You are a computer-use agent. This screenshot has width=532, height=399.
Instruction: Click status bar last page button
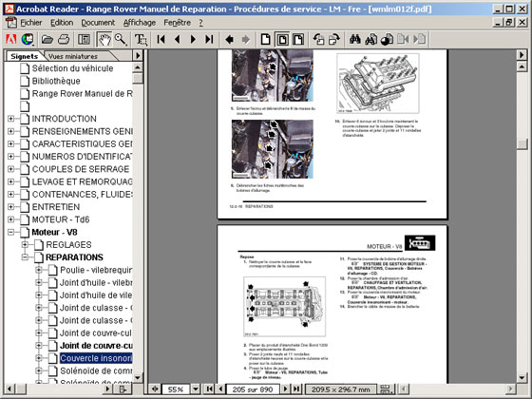[x=296, y=389]
